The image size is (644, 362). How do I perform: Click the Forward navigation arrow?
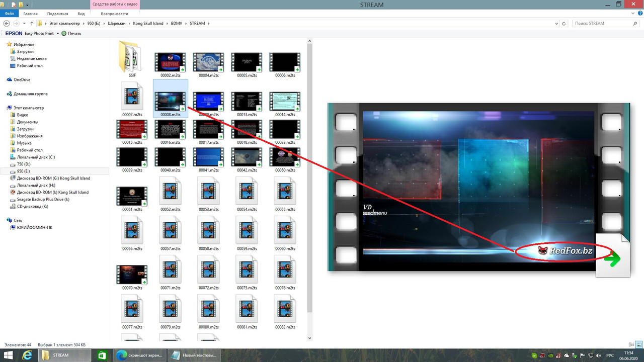point(17,23)
